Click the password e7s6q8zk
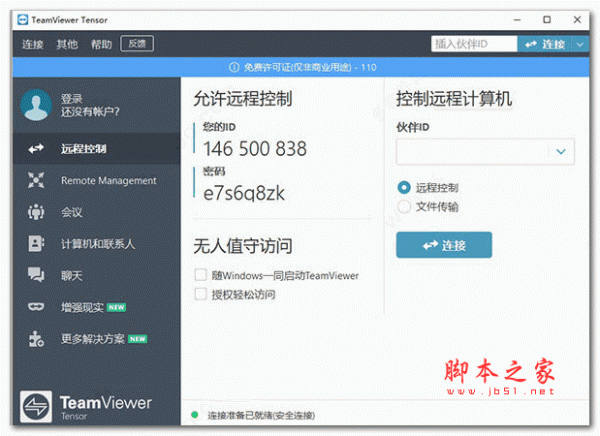Viewport: 600px width, 436px height. (x=244, y=193)
